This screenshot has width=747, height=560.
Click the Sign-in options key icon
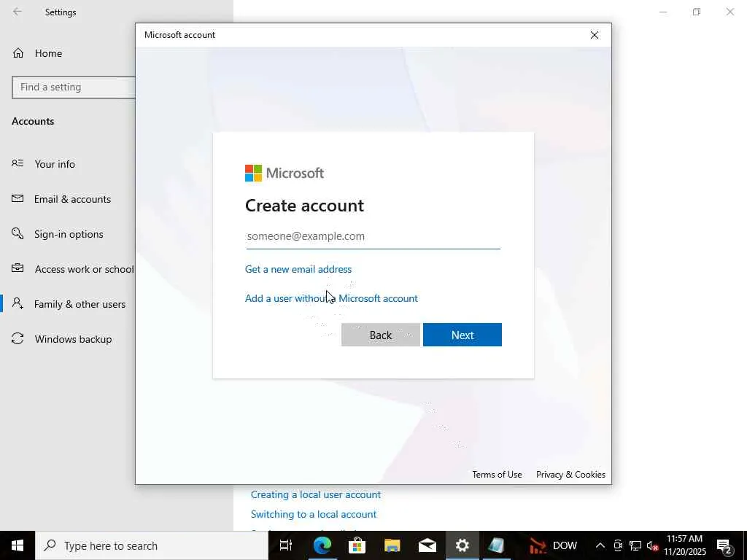(18, 233)
